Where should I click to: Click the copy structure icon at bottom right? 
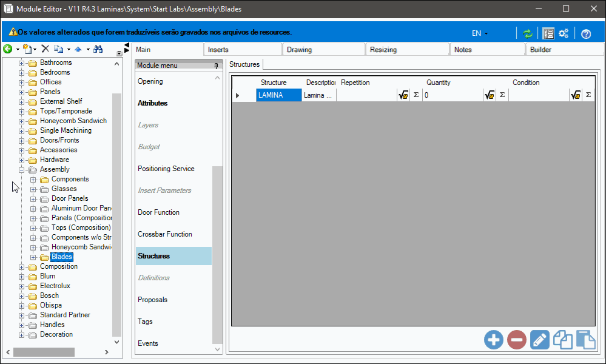563,340
